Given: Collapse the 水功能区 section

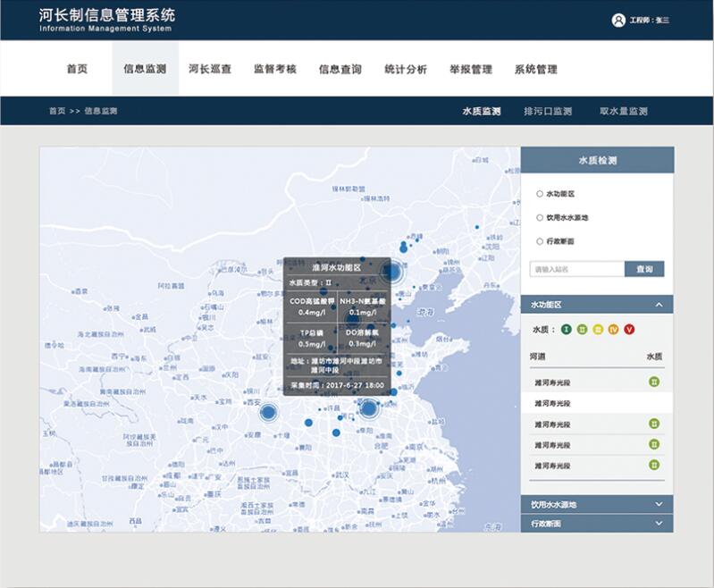Looking at the screenshot, I should tap(659, 305).
